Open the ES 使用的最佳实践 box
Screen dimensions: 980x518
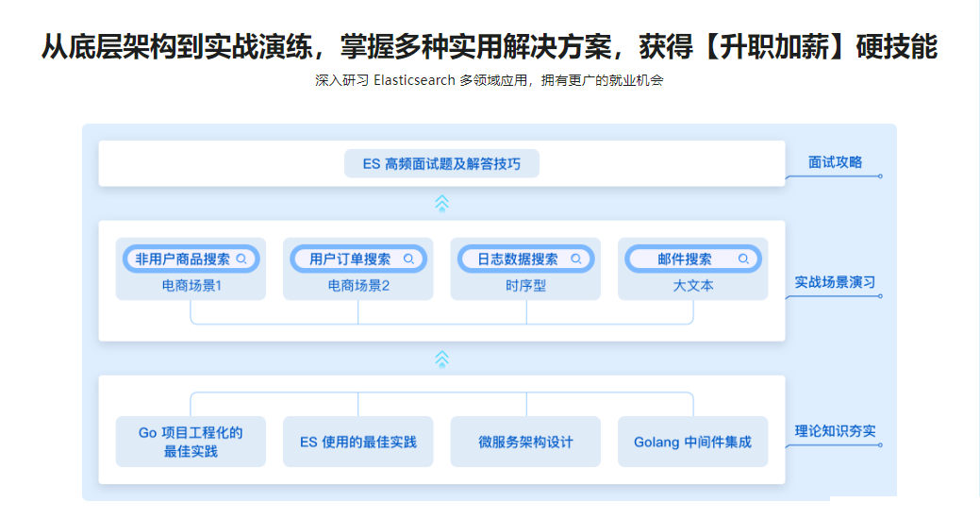click(x=358, y=442)
